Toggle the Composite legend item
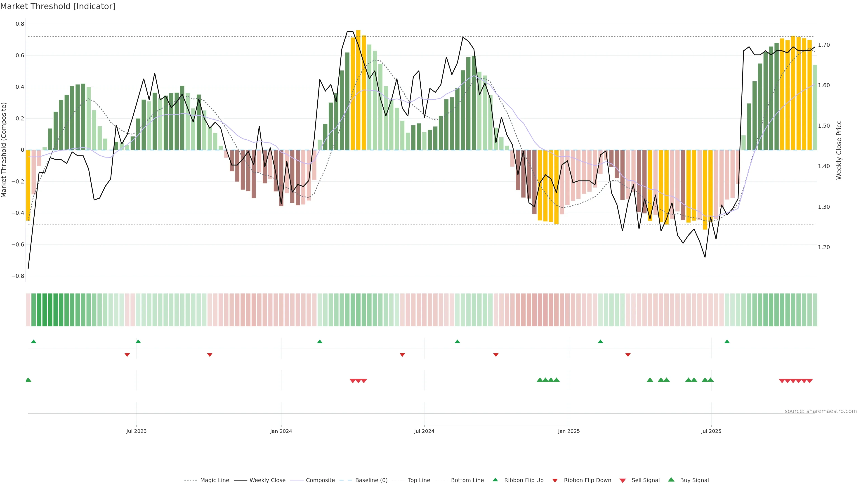 click(x=320, y=480)
